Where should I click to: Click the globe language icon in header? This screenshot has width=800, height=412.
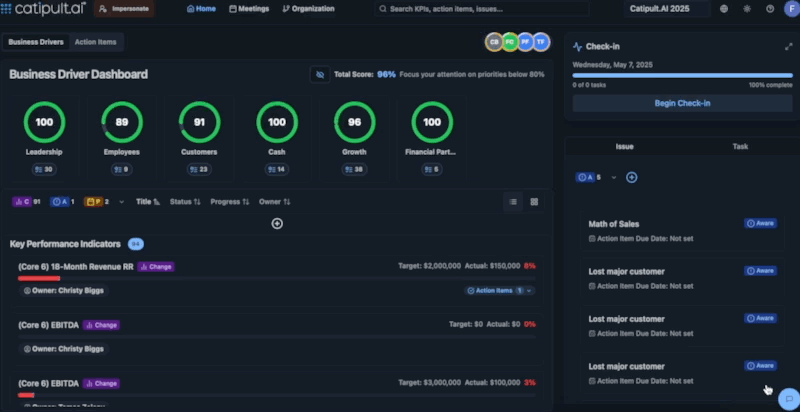[x=723, y=9]
